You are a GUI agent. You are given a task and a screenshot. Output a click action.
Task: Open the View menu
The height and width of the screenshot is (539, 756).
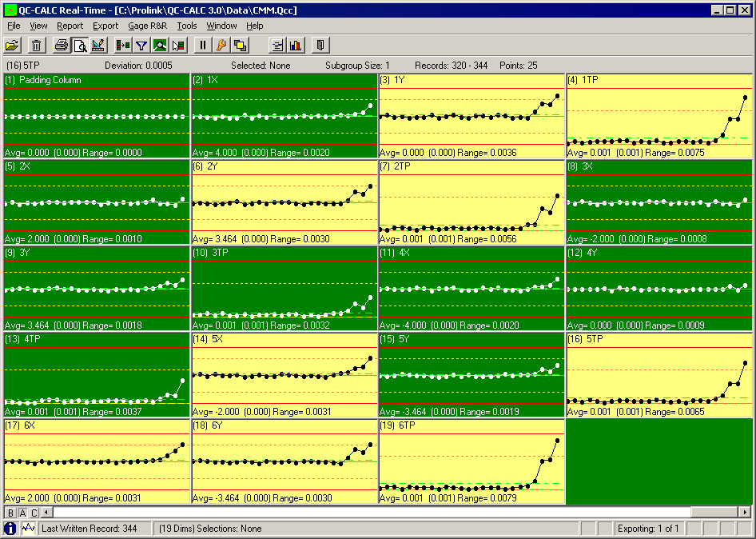click(38, 26)
